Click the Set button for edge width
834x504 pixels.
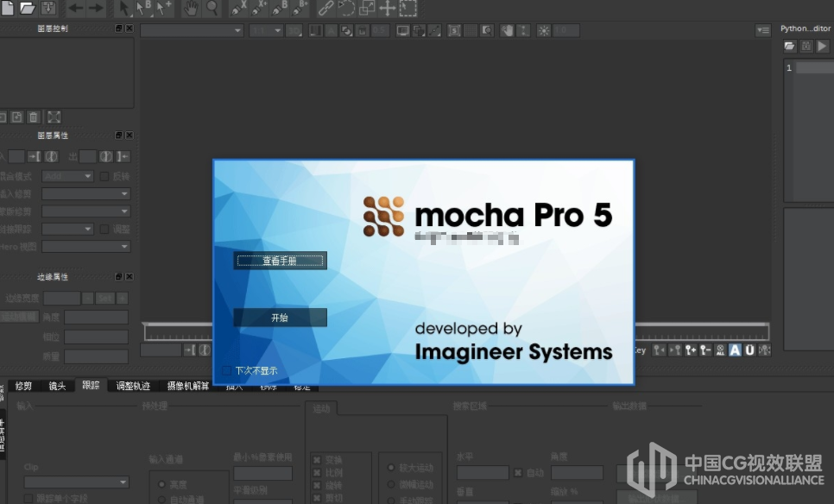click(104, 299)
